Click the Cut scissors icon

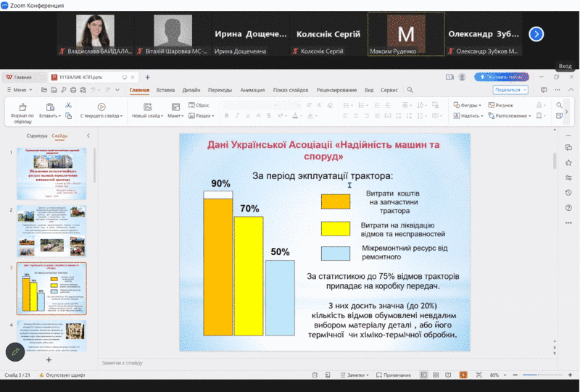pyautogui.click(x=68, y=105)
